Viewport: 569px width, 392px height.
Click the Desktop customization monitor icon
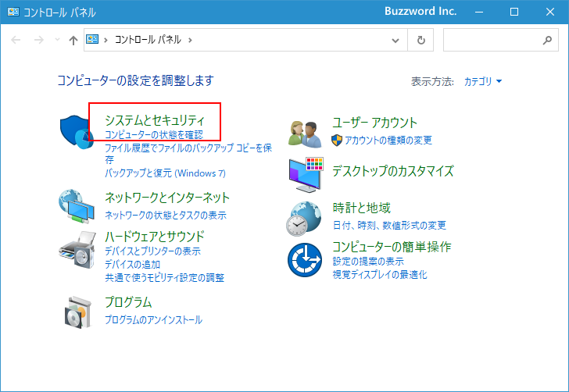coord(306,175)
